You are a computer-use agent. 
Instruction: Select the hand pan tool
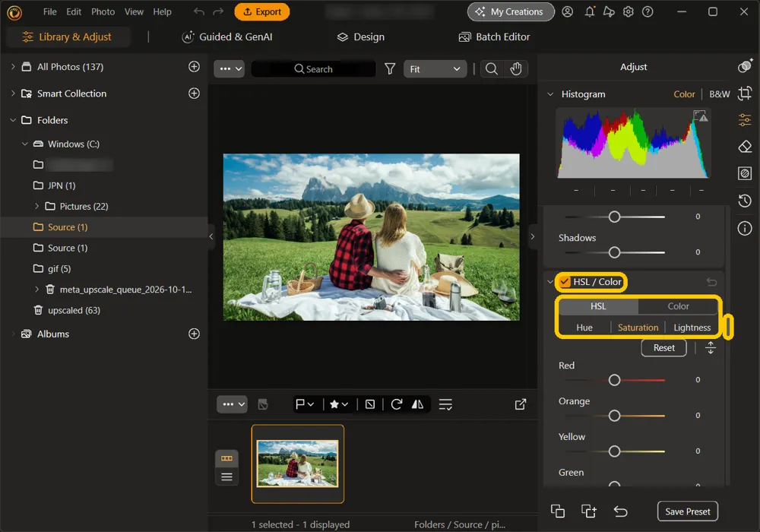pos(516,69)
